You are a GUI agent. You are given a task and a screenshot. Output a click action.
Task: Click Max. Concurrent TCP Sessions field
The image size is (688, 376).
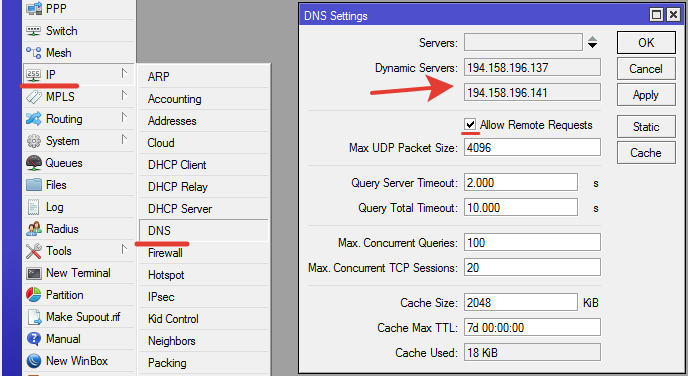(x=532, y=267)
